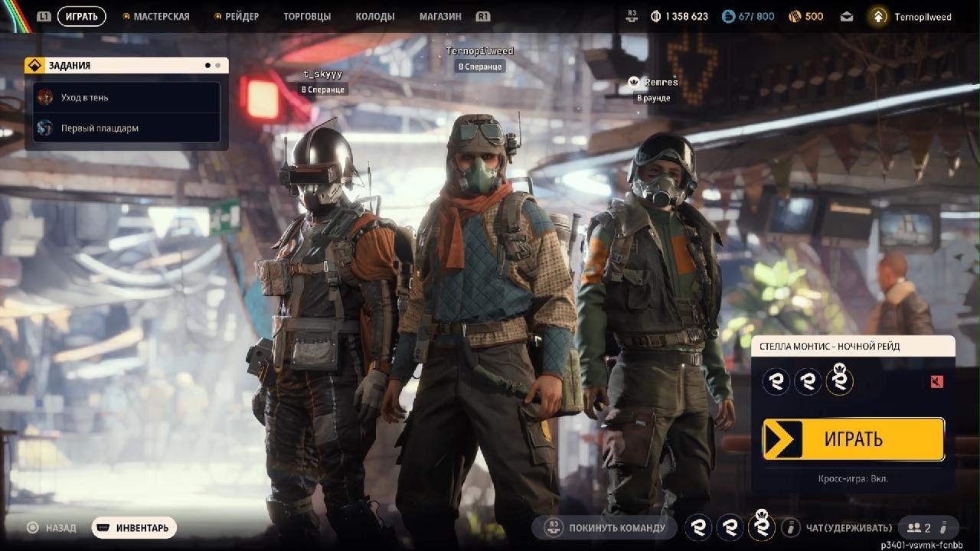The height and width of the screenshot is (551, 980).
Task: Select the first page dot in ЗАДАНИЯ panel
Action: point(207,66)
